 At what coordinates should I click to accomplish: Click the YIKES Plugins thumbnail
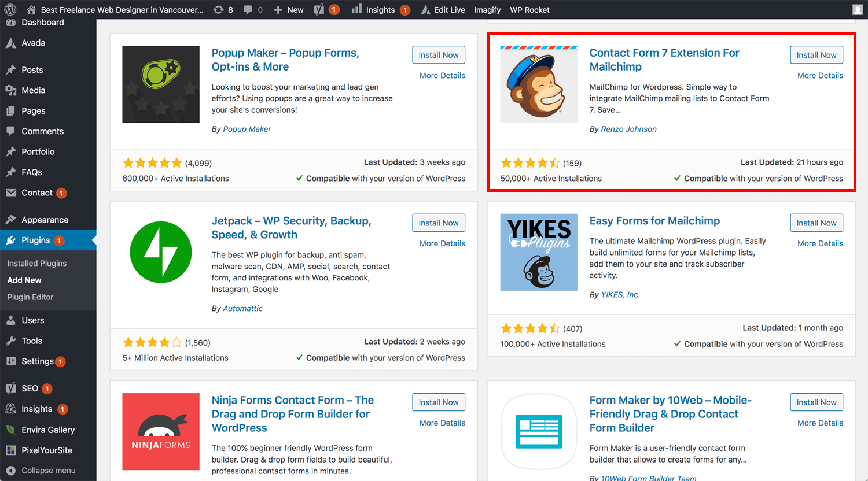[539, 252]
